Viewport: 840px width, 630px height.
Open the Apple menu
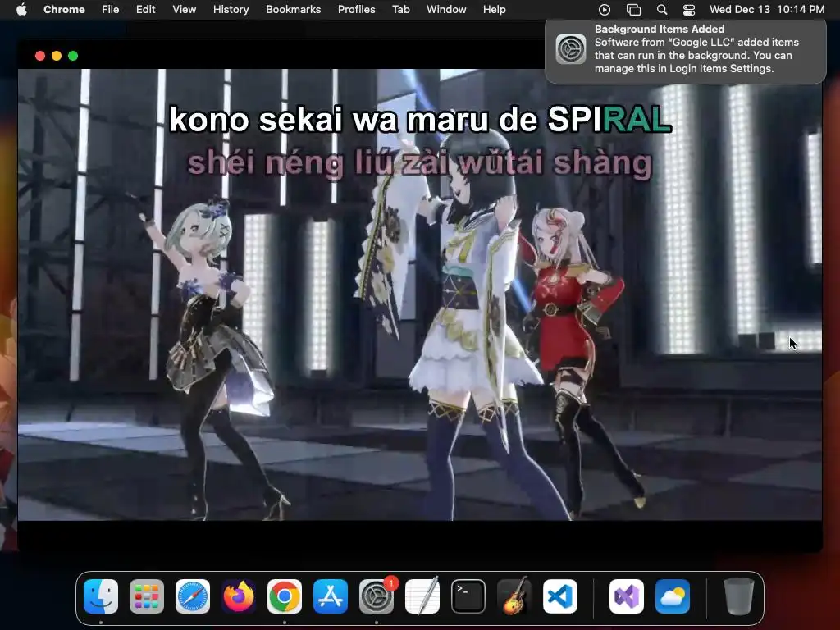coord(21,10)
